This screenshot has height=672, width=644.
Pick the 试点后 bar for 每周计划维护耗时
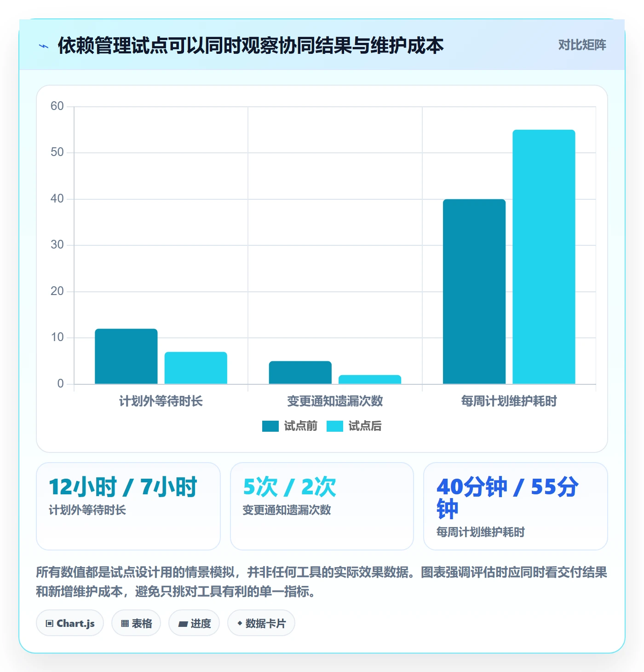click(544, 257)
